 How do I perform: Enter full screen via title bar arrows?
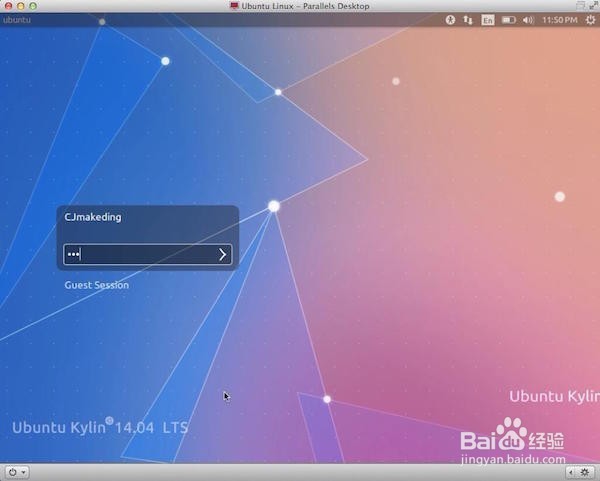(593, 6)
